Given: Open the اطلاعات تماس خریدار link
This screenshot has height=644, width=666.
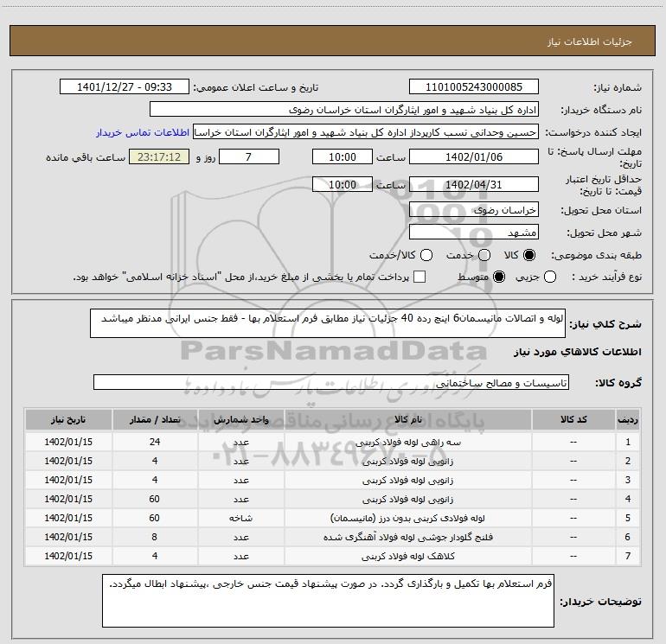Looking at the screenshot, I should [143, 132].
